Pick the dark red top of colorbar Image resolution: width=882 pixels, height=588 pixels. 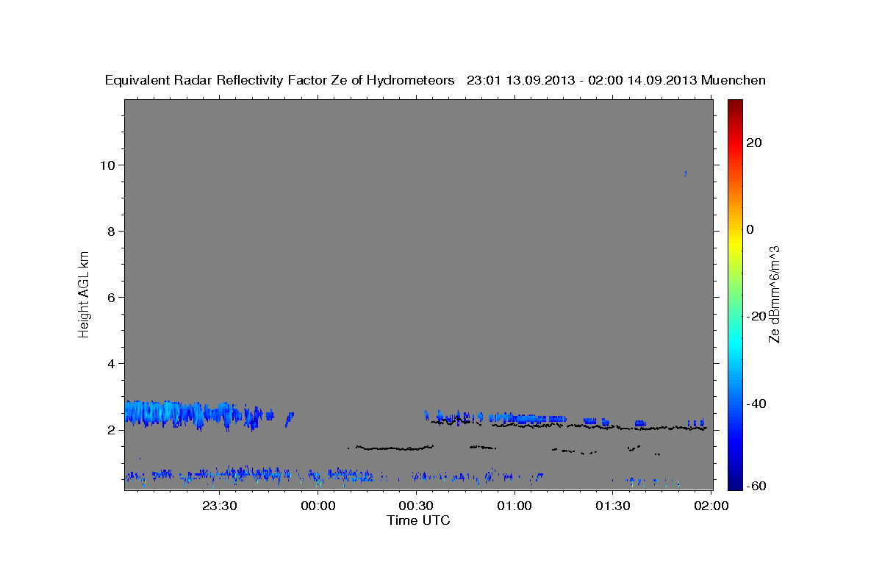click(734, 105)
